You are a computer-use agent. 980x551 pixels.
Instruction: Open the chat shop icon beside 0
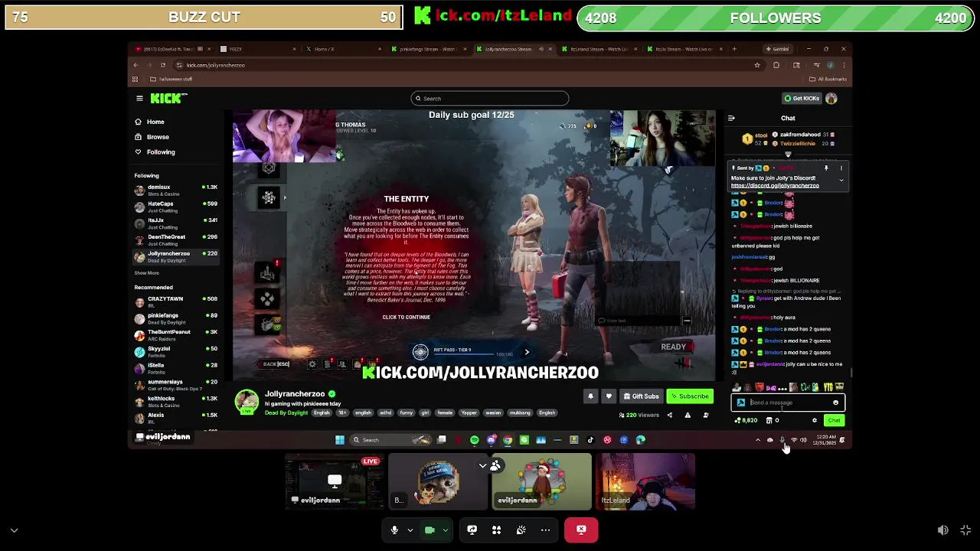[x=769, y=420]
